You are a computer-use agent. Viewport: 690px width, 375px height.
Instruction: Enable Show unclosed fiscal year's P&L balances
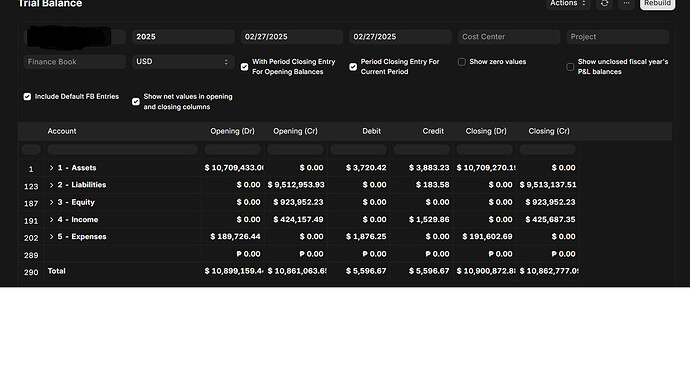[570, 67]
